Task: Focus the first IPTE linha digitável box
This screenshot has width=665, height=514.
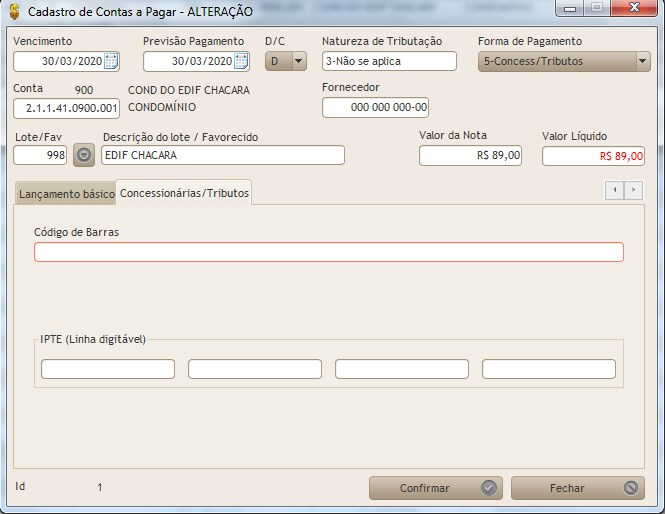Action: (108, 369)
